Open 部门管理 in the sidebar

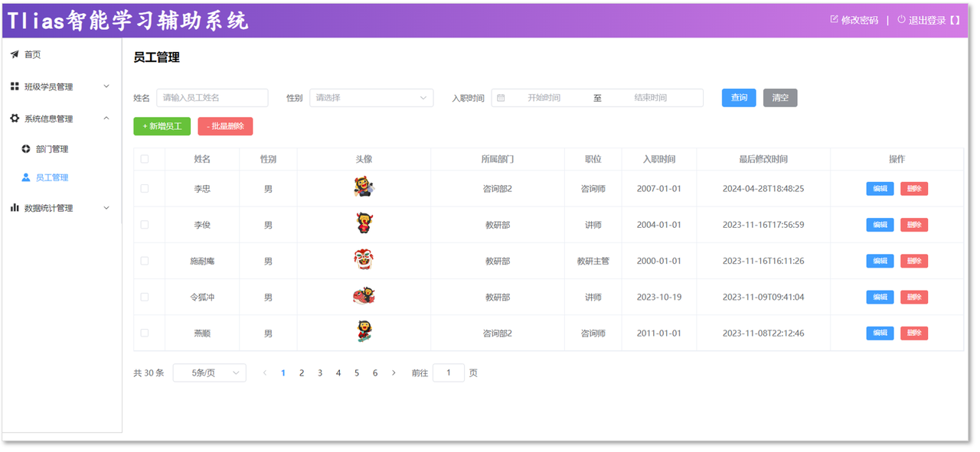pos(51,149)
